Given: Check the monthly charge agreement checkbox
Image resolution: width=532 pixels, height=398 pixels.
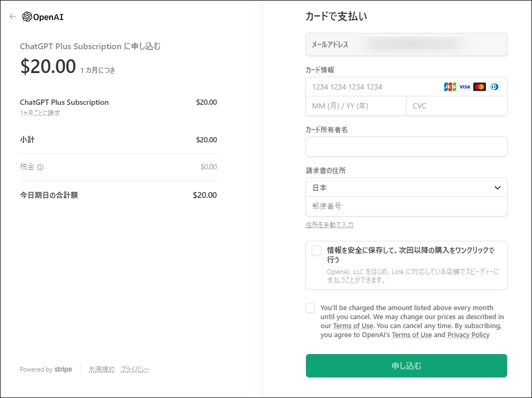Looking at the screenshot, I should (x=310, y=308).
